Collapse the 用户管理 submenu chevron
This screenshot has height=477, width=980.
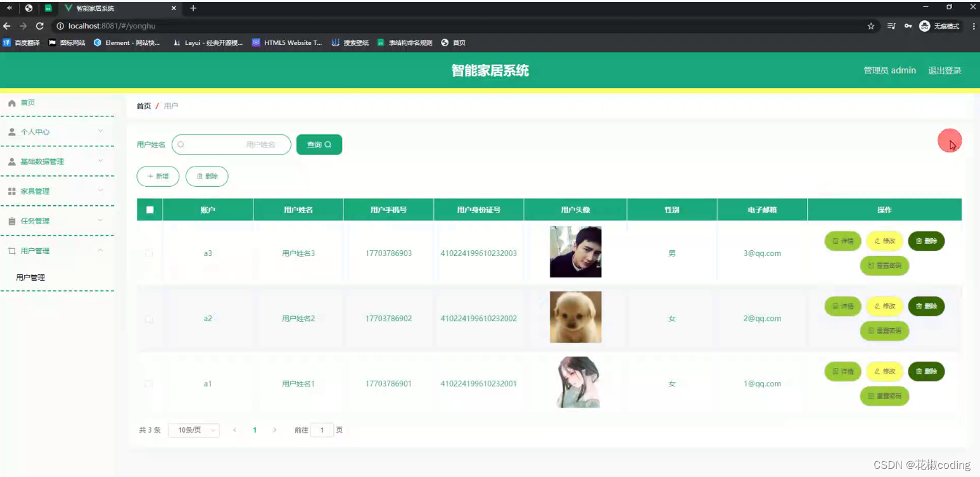[100, 250]
